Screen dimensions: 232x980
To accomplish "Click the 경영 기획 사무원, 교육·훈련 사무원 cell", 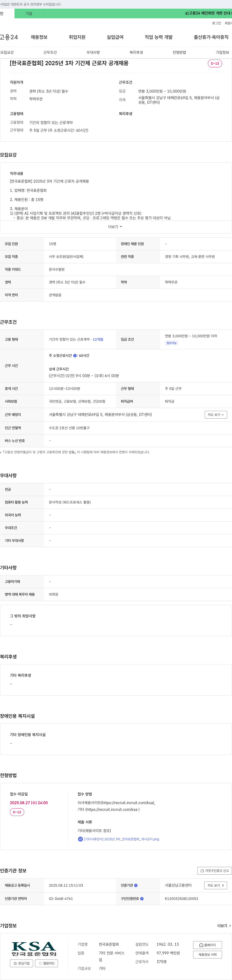I will (190, 257).
